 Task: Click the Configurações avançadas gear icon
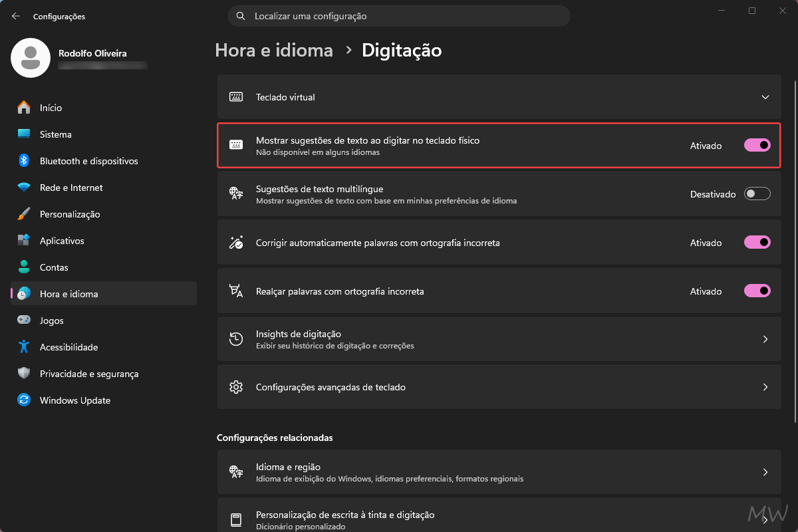coord(236,387)
